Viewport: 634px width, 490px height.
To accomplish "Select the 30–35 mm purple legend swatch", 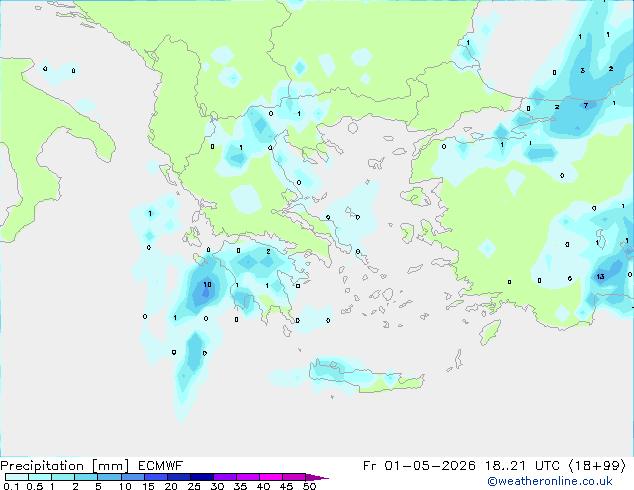I will coord(224,477).
